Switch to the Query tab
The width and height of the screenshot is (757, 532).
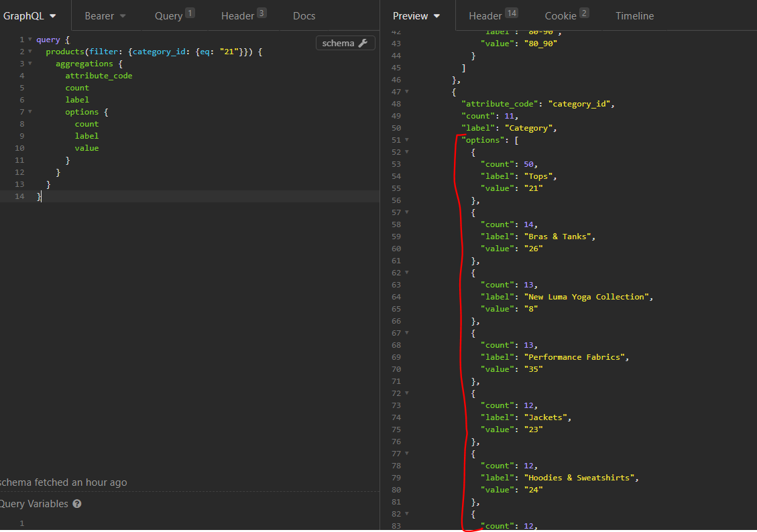coord(174,16)
